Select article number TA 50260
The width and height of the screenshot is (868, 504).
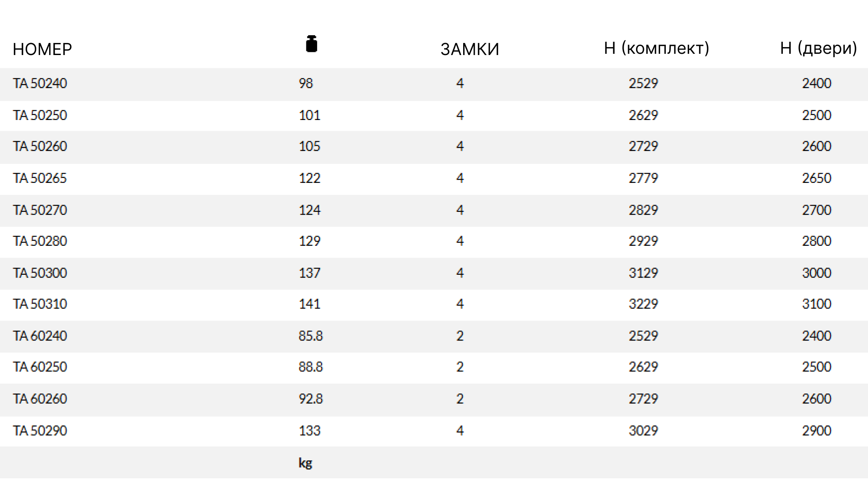(40, 146)
